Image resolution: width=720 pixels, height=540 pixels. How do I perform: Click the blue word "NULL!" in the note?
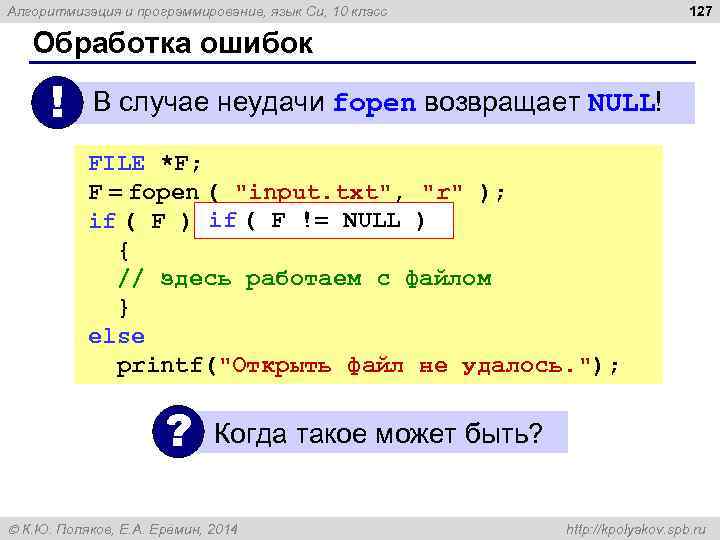(x=624, y=102)
